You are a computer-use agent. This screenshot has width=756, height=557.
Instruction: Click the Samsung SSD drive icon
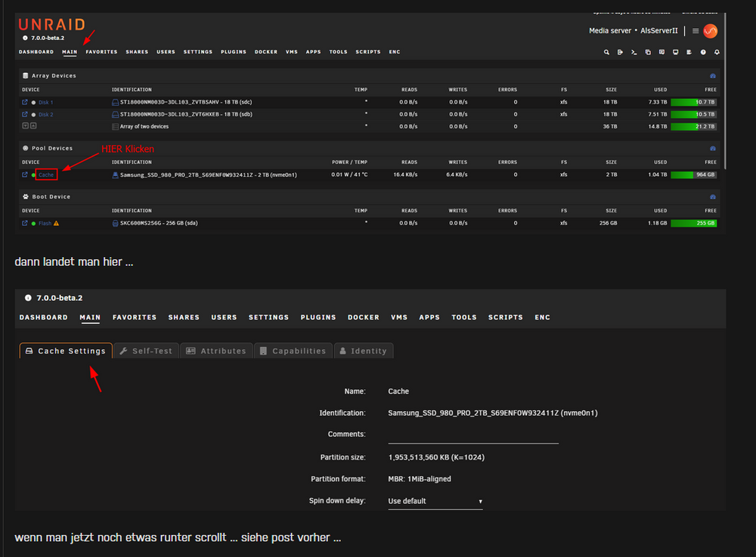[x=115, y=175]
